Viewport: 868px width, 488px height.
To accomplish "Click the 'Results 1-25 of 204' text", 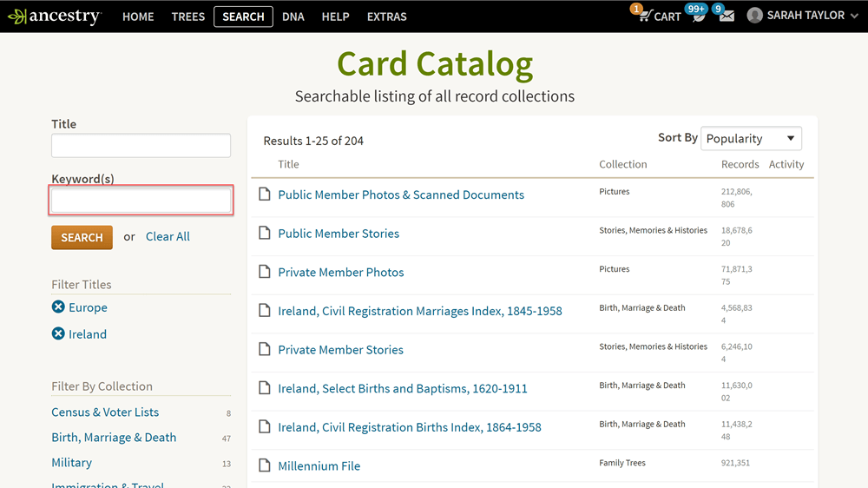I will tap(313, 141).
